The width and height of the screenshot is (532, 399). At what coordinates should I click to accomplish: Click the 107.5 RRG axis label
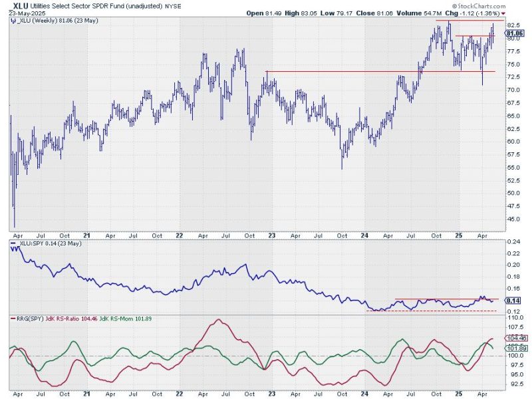[514, 327]
